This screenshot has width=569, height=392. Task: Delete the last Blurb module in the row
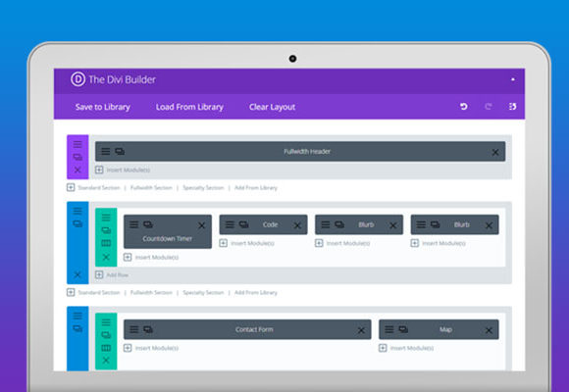point(489,225)
